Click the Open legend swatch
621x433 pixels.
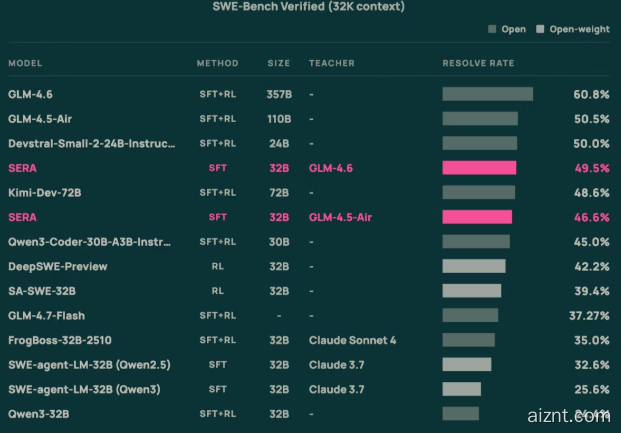492,29
